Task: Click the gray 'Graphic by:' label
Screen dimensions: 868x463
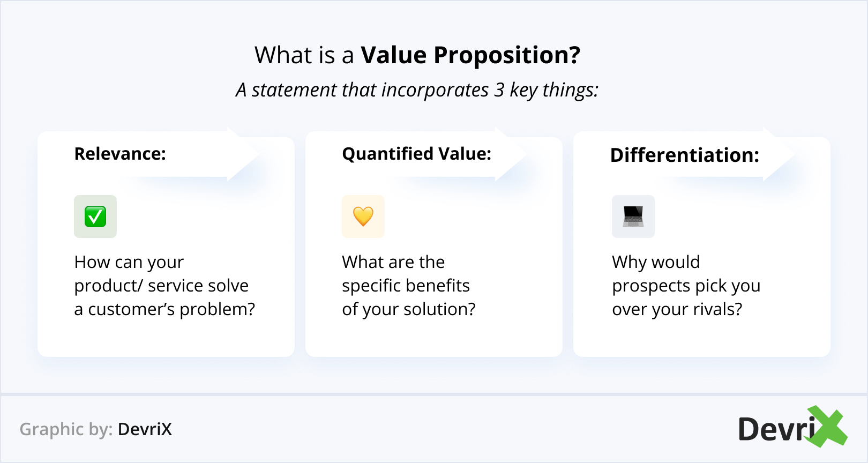Action: (x=66, y=429)
